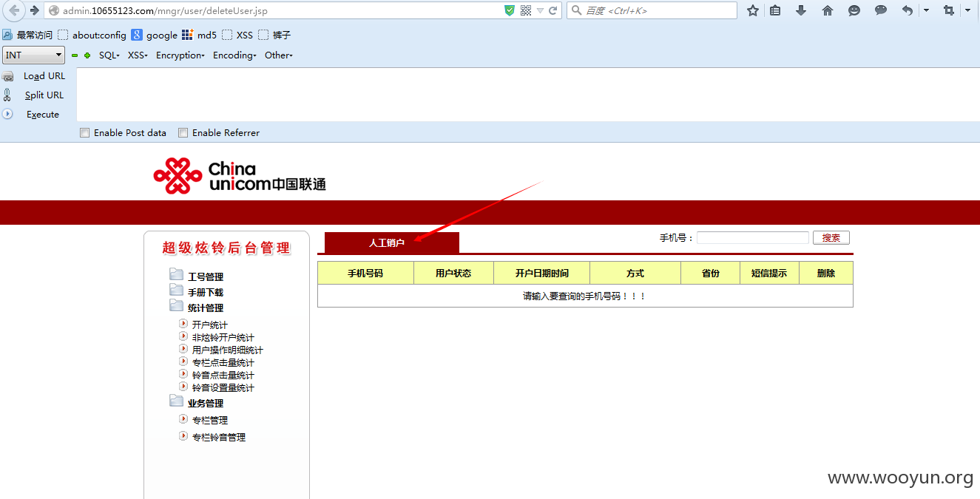Open the about:config bookmark

coord(92,35)
